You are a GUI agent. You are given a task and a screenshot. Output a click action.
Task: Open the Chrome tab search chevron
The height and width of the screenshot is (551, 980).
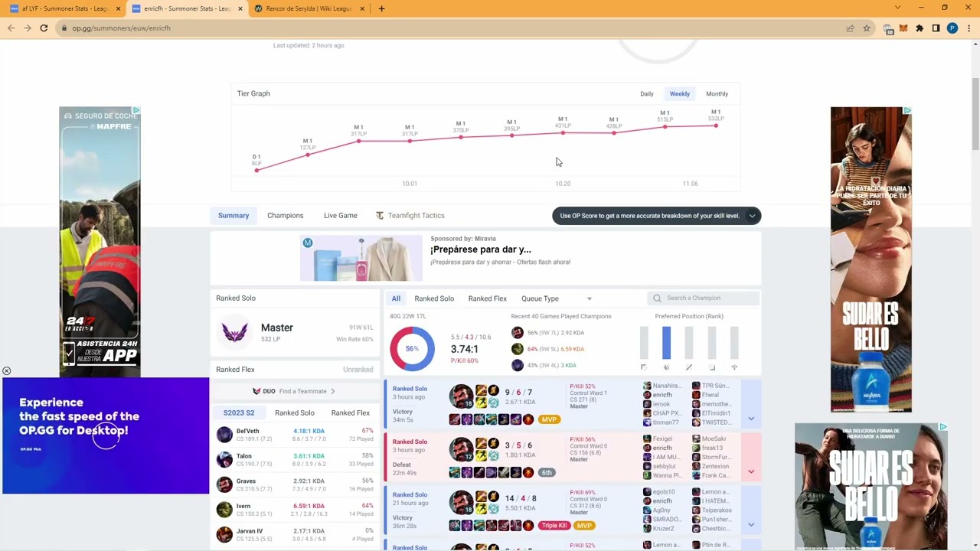point(898,8)
